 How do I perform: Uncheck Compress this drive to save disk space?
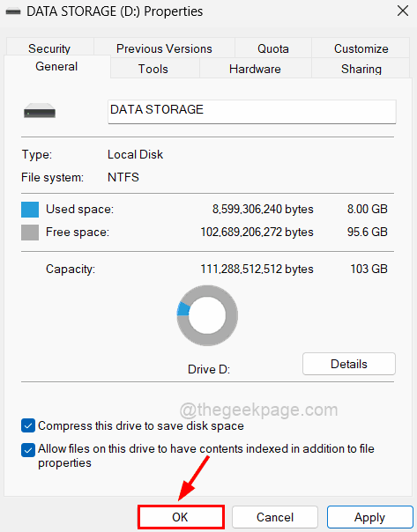coord(28,425)
